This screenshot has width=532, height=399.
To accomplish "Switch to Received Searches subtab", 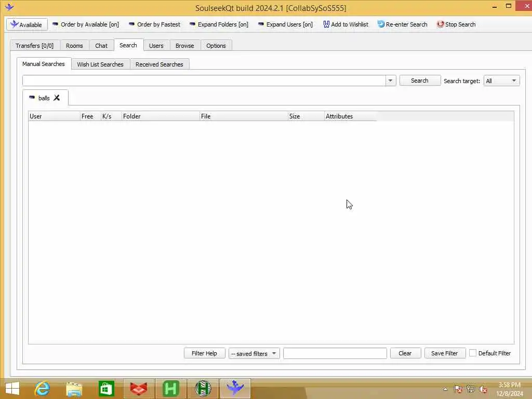I will point(159,64).
